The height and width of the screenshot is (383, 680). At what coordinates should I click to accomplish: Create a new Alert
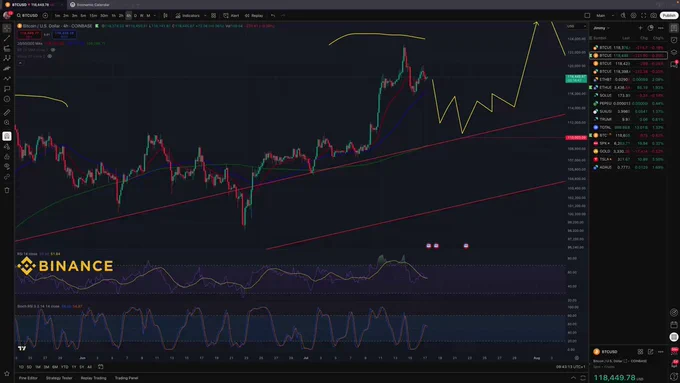pos(231,16)
